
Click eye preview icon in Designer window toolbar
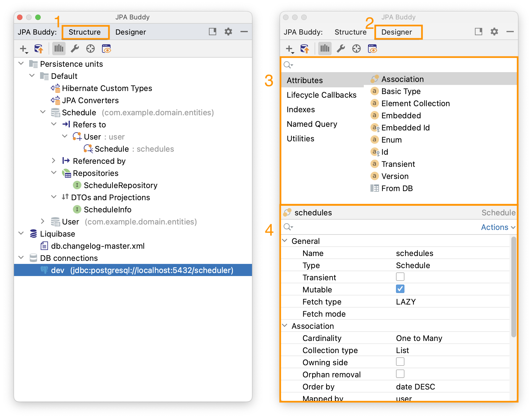click(x=373, y=49)
